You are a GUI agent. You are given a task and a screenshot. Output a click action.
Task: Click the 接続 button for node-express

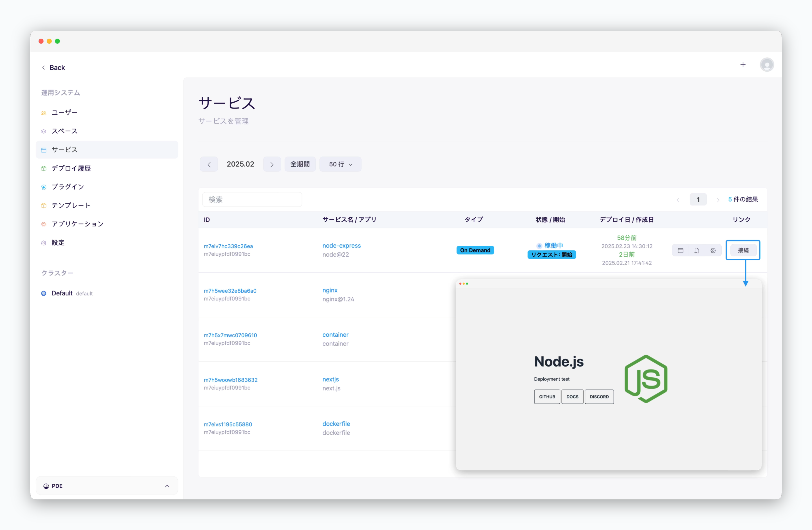[x=743, y=250]
